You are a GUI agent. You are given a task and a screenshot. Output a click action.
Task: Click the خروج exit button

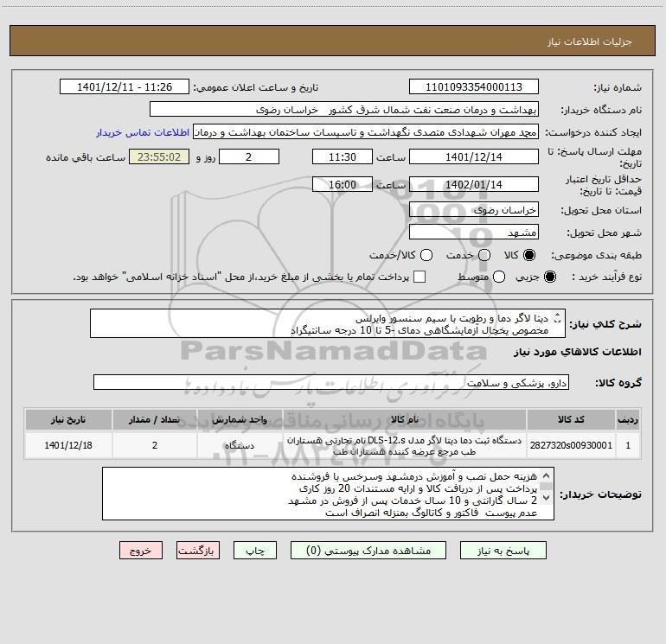[141, 551]
